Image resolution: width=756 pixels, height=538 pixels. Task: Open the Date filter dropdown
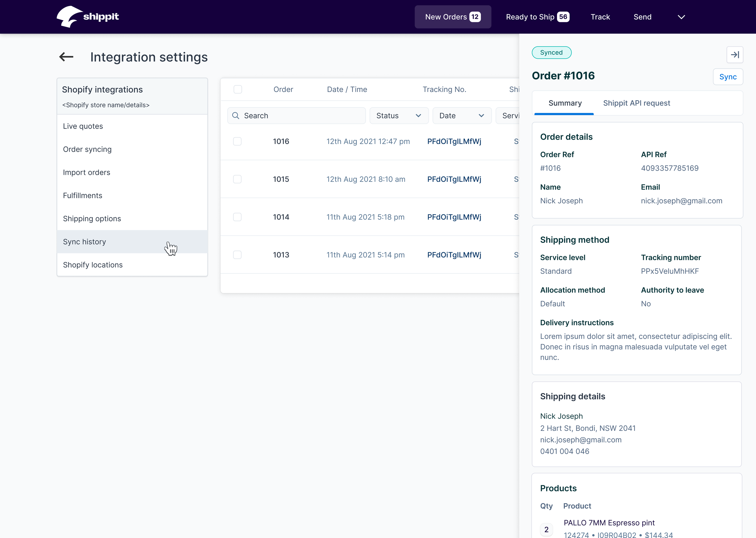pos(461,116)
